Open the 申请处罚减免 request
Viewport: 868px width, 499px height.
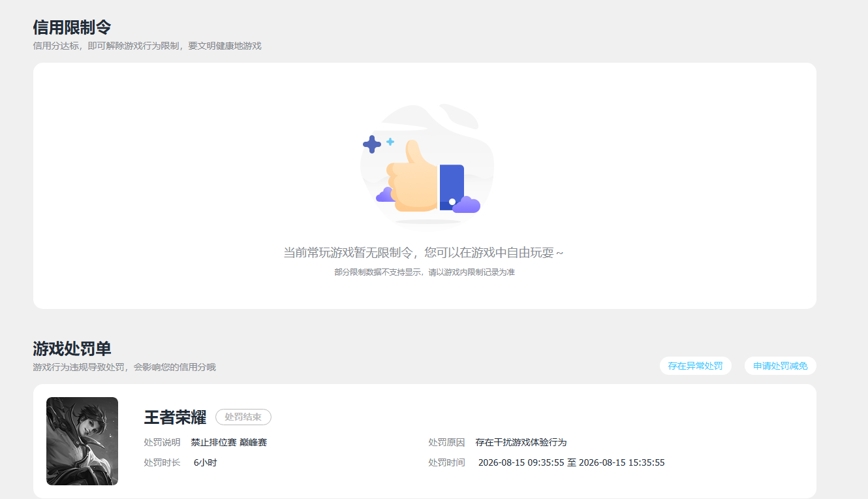(780, 366)
